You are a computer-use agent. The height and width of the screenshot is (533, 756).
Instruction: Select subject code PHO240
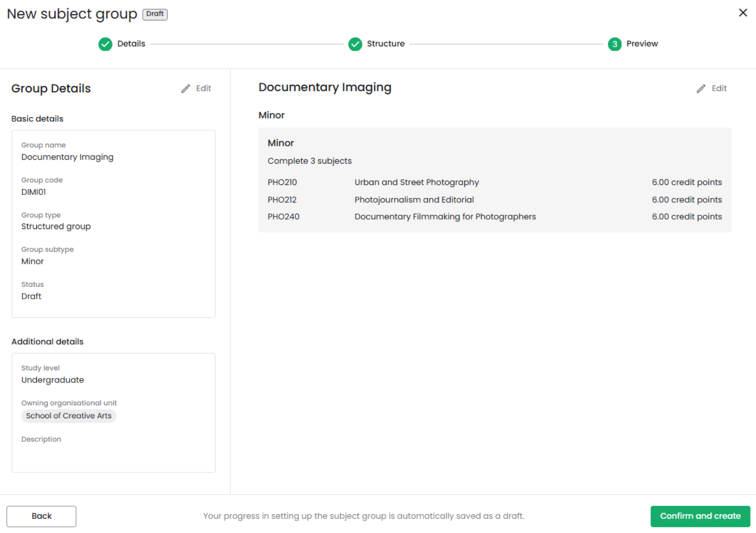pos(283,216)
